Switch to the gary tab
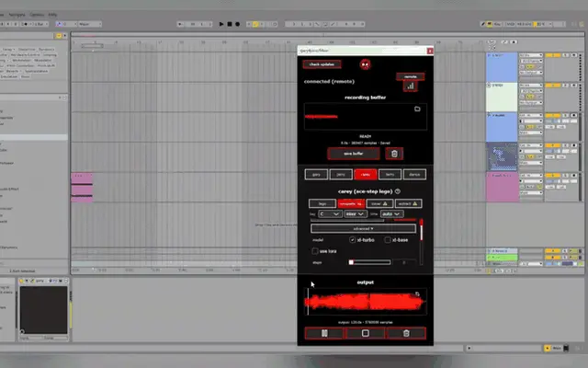Viewport: 588px width, 368px height. (316, 174)
